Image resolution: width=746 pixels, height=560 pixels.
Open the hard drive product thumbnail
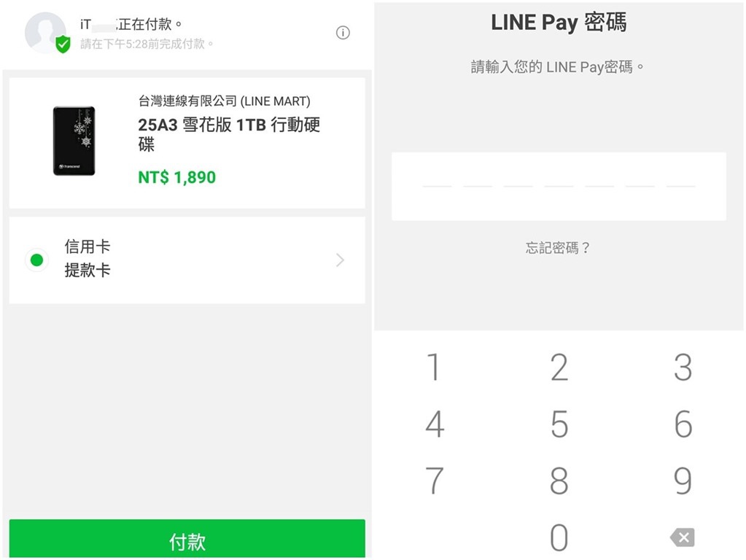[74, 141]
